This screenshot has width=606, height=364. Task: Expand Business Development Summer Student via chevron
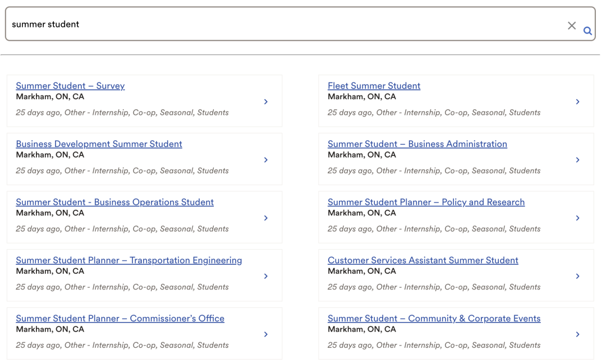[266, 160]
